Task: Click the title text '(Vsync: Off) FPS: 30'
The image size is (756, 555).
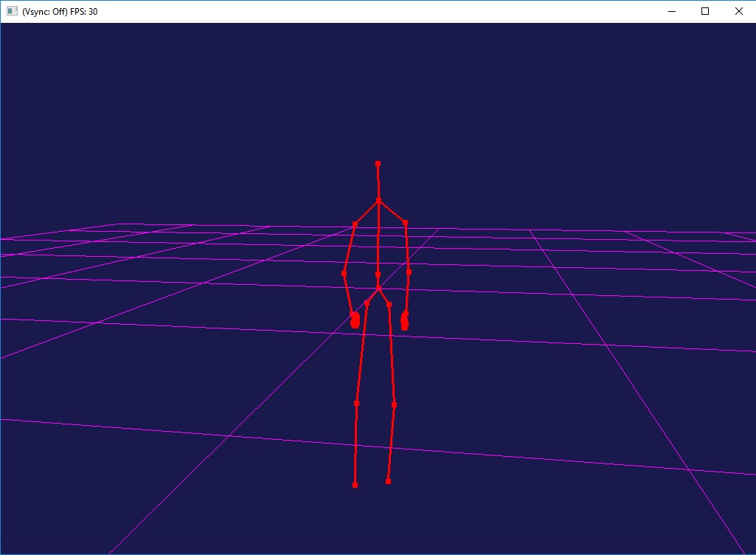Action: [60, 12]
